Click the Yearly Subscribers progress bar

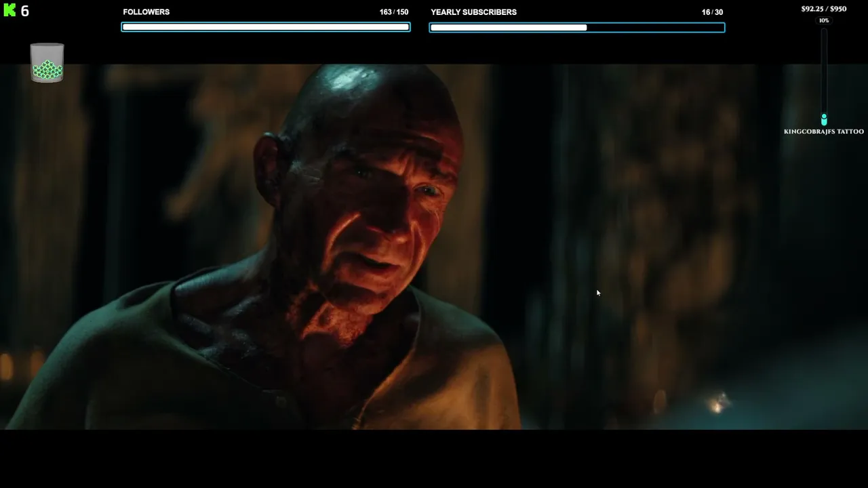coord(577,27)
